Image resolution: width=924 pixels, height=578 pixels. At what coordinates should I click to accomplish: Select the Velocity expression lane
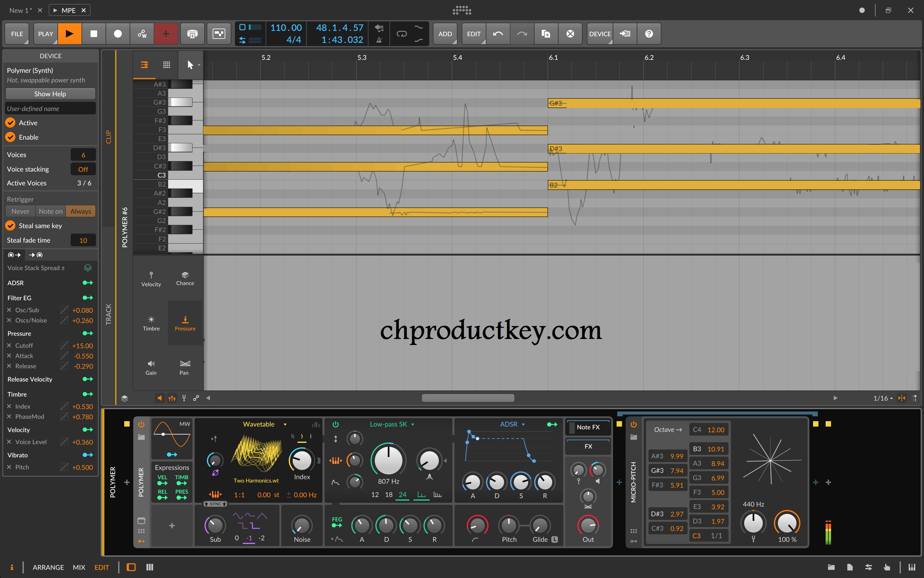pos(151,279)
